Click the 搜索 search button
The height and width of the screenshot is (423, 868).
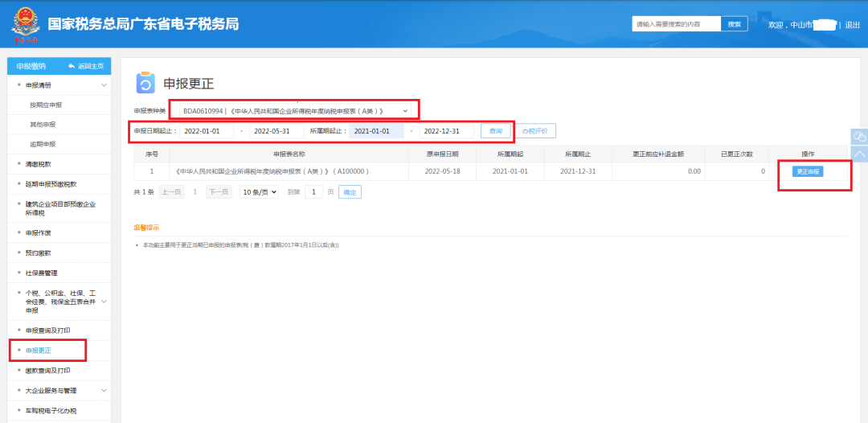(x=734, y=24)
